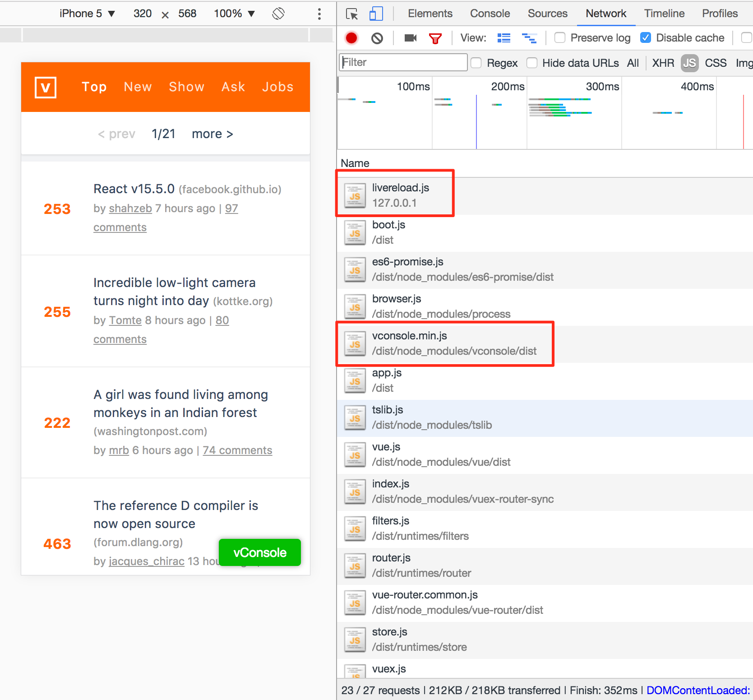The image size is (753, 700).
Task: Click the device height field showing 568
Action: click(x=187, y=14)
